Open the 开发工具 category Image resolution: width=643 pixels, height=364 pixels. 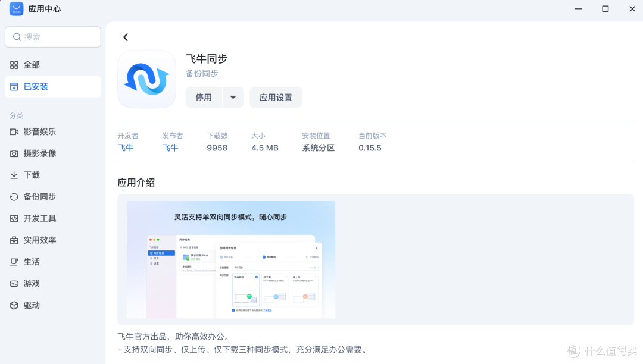click(x=53, y=219)
